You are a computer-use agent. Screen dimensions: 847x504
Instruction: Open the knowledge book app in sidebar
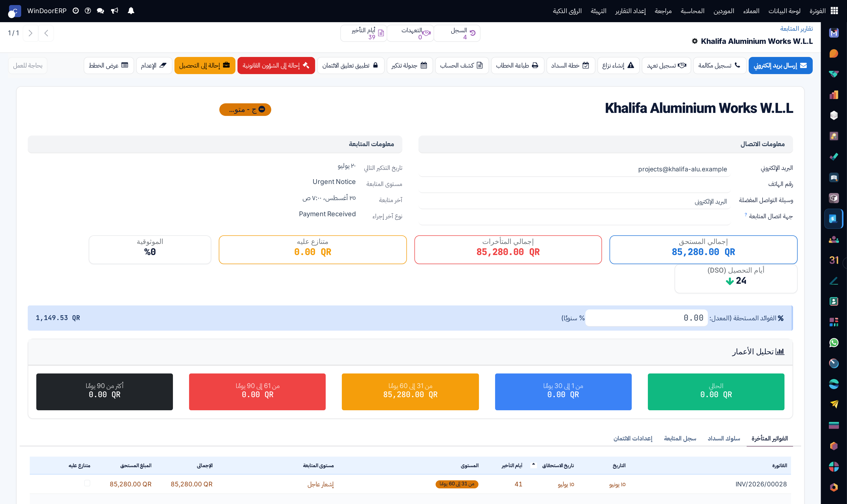point(834,177)
